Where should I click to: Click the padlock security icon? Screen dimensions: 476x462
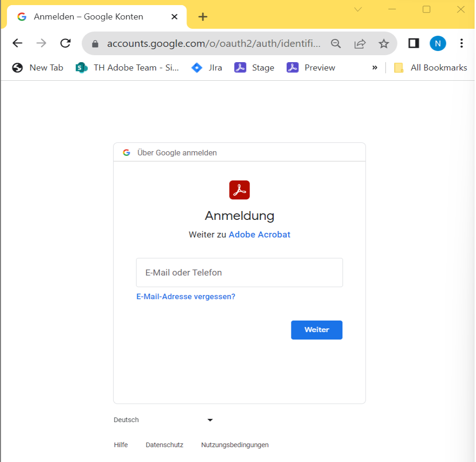pos(95,43)
